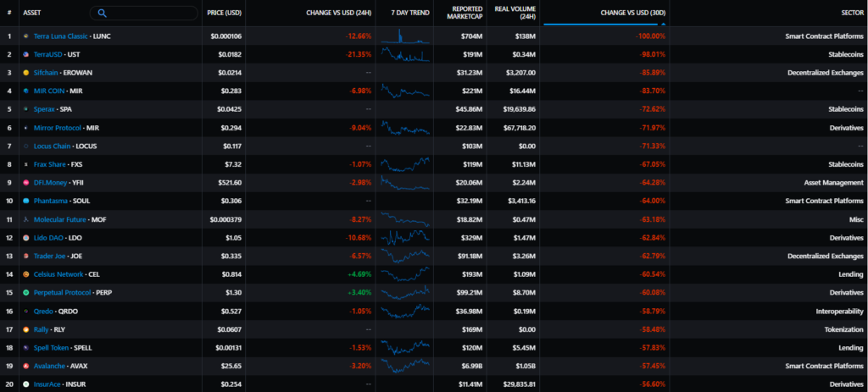Sort by Price (USD) column header

[x=224, y=13]
